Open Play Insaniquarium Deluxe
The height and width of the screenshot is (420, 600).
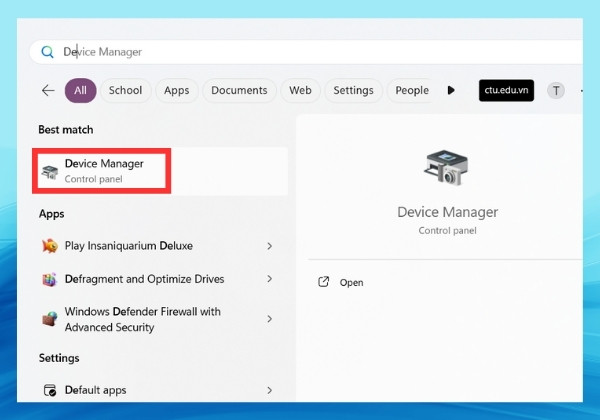160,246
